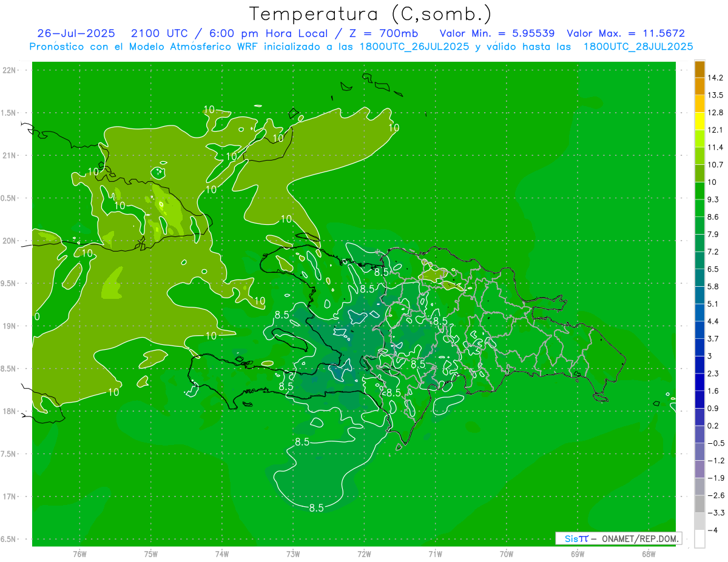Click the '70W' longitude axis label

(506, 554)
